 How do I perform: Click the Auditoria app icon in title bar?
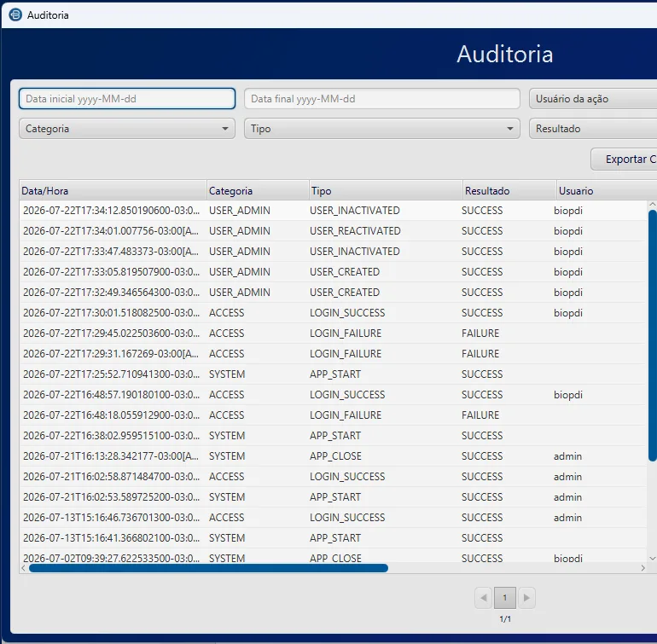[15, 15]
